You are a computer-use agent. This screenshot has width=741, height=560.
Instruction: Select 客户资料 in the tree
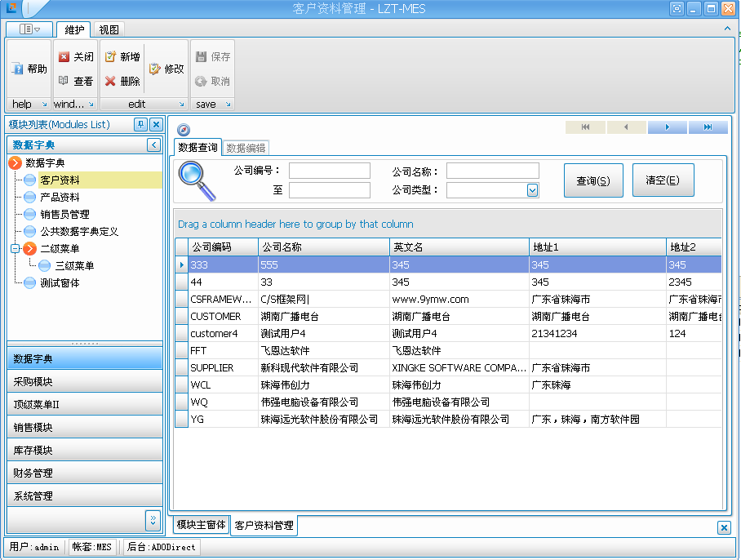(60, 180)
